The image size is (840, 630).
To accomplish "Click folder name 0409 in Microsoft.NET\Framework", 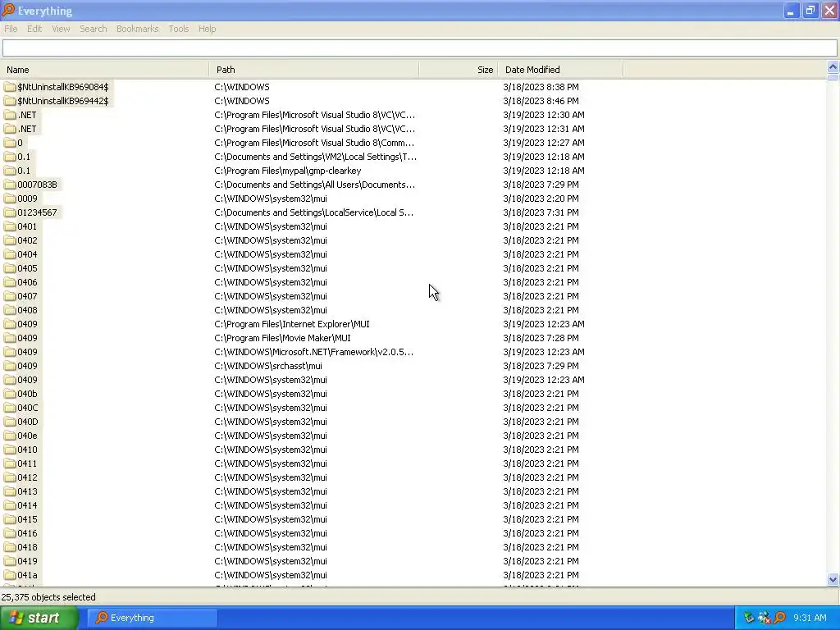I will point(27,352).
